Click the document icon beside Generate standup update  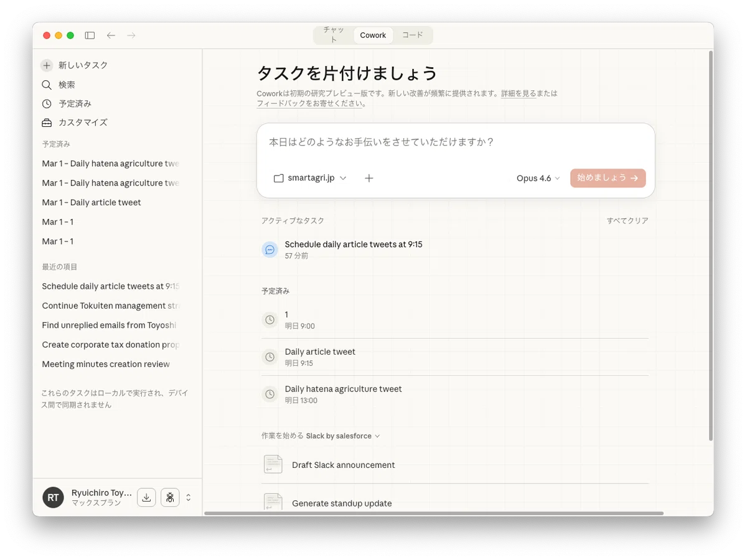[273, 503]
